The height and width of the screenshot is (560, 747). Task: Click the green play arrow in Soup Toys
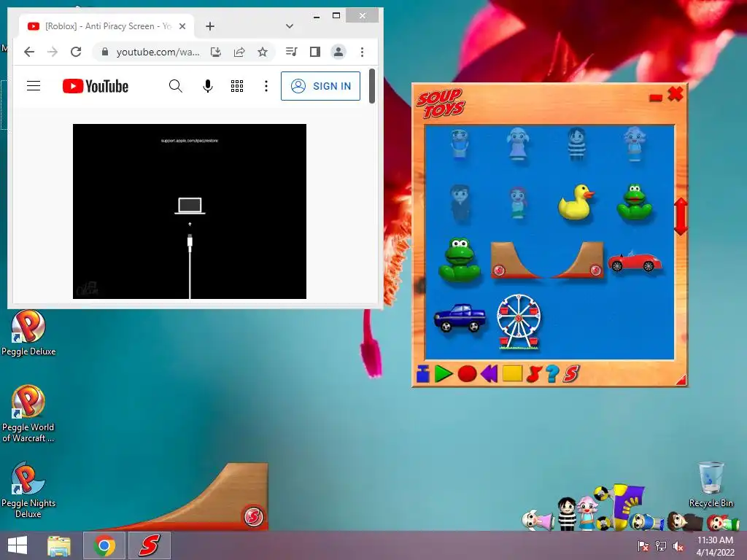click(x=443, y=374)
